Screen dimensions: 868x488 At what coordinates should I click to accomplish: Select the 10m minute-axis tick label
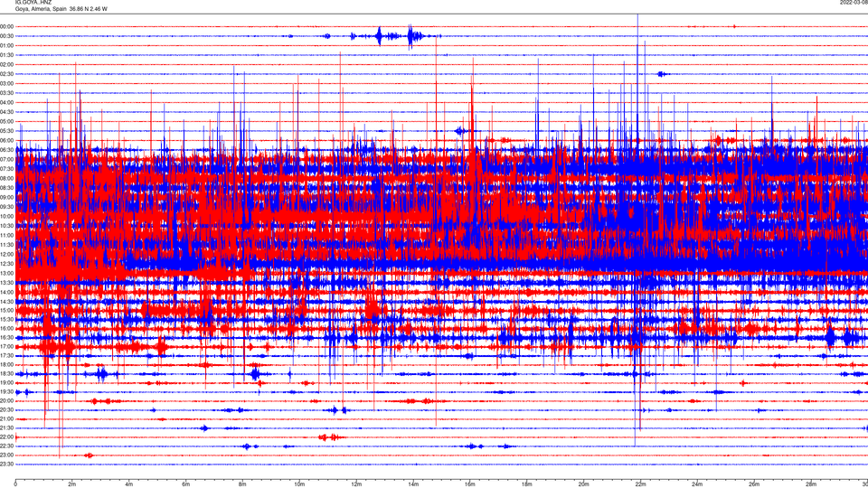tap(299, 484)
